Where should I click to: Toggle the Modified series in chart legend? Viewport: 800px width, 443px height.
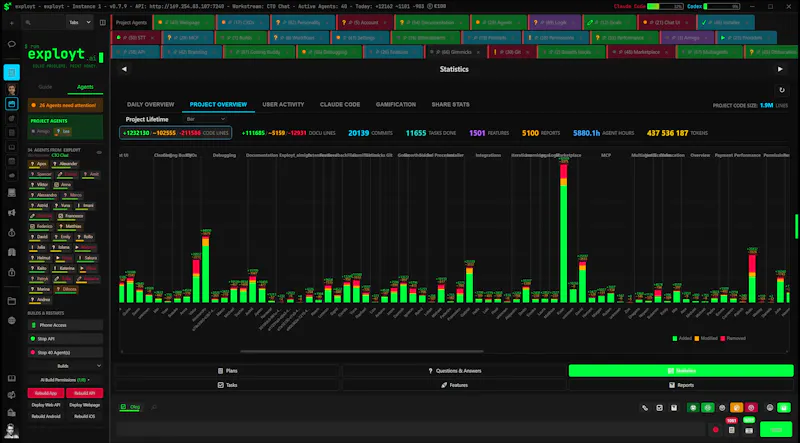[706, 338]
